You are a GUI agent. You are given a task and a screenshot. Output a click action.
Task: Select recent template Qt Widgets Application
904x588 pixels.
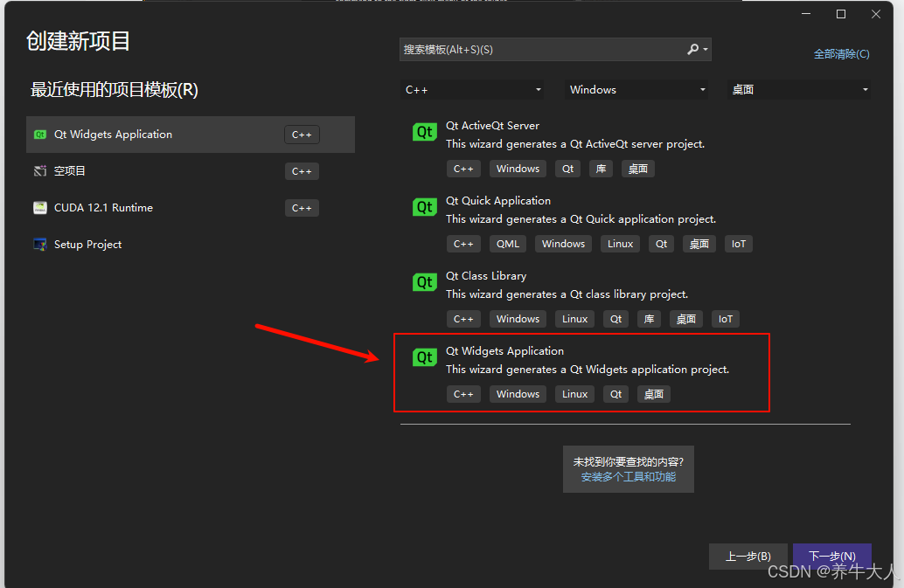(191, 135)
